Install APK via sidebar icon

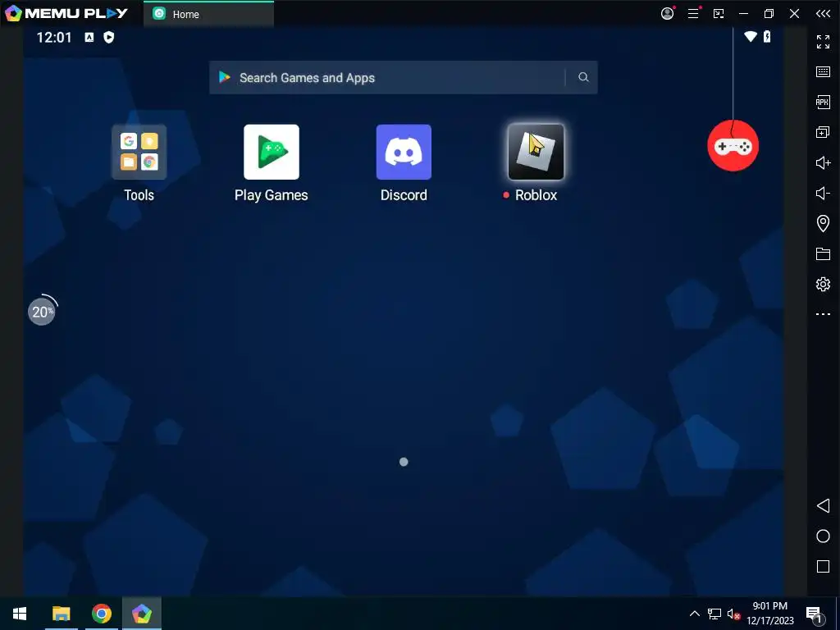(823, 102)
